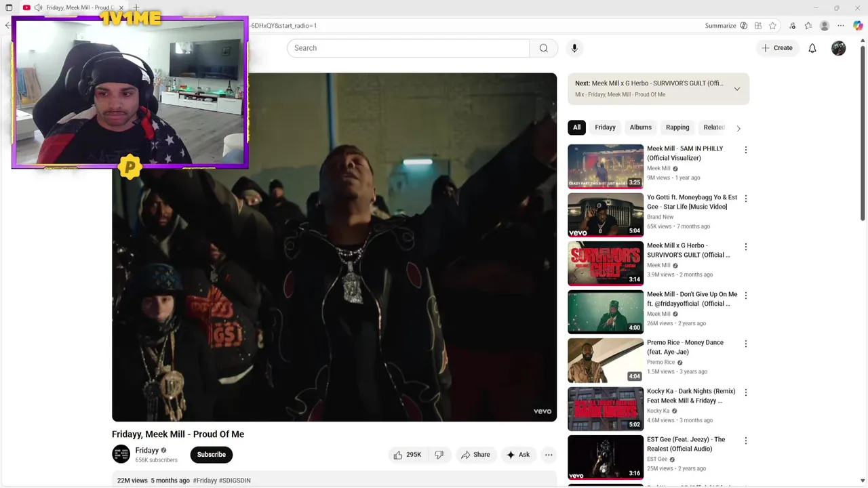This screenshot has height=488, width=868.
Task: Click the split screen toolbar icon
Action: pyautogui.click(x=758, y=26)
